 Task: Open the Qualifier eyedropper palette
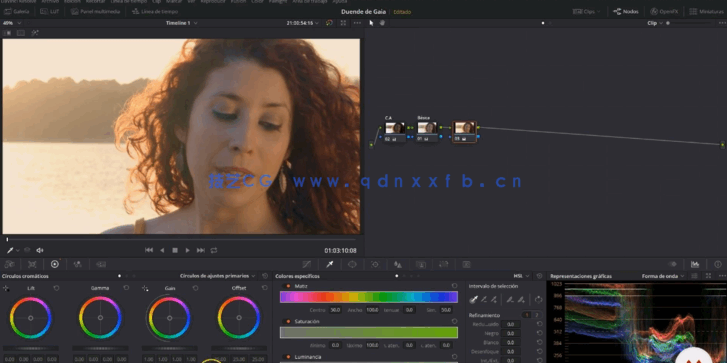[x=330, y=264]
